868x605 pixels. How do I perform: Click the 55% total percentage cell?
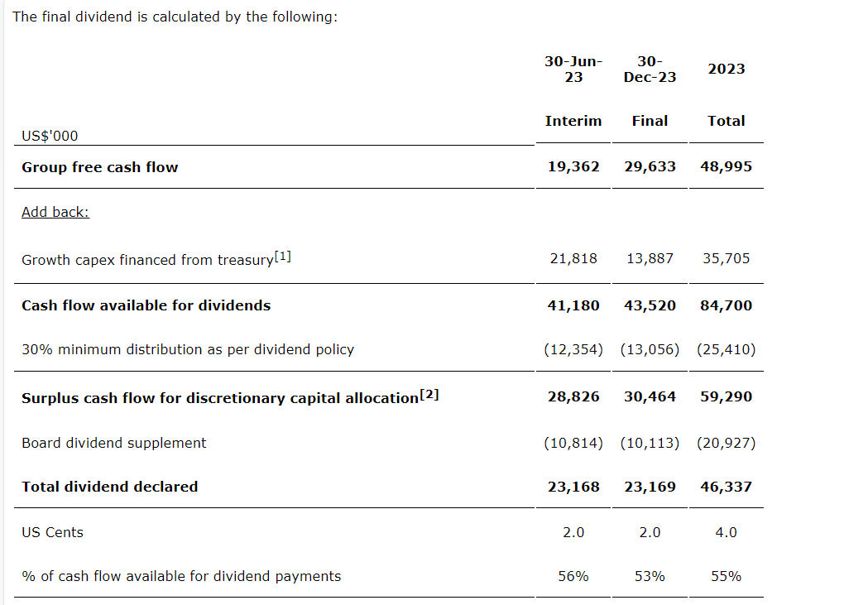(727, 576)
